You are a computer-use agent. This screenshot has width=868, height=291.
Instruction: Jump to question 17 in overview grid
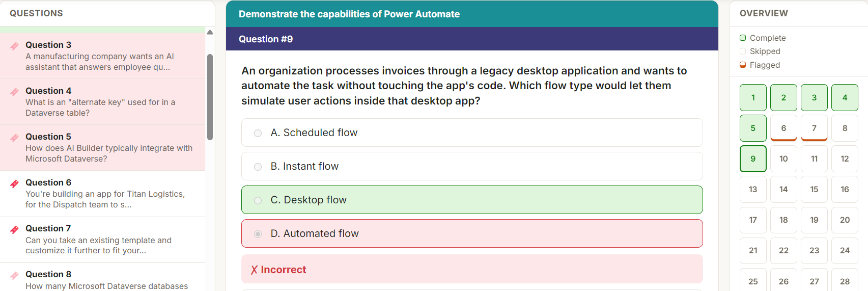tap(753, 220)
